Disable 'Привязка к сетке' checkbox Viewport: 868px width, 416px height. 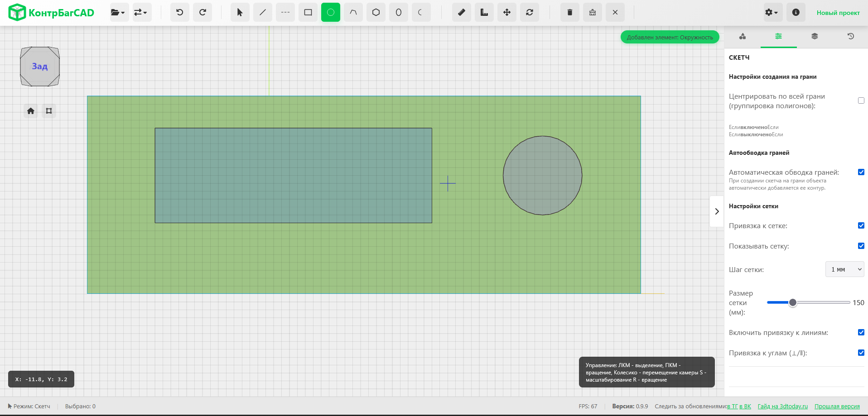pyautogui.click(x=861, y=225)
